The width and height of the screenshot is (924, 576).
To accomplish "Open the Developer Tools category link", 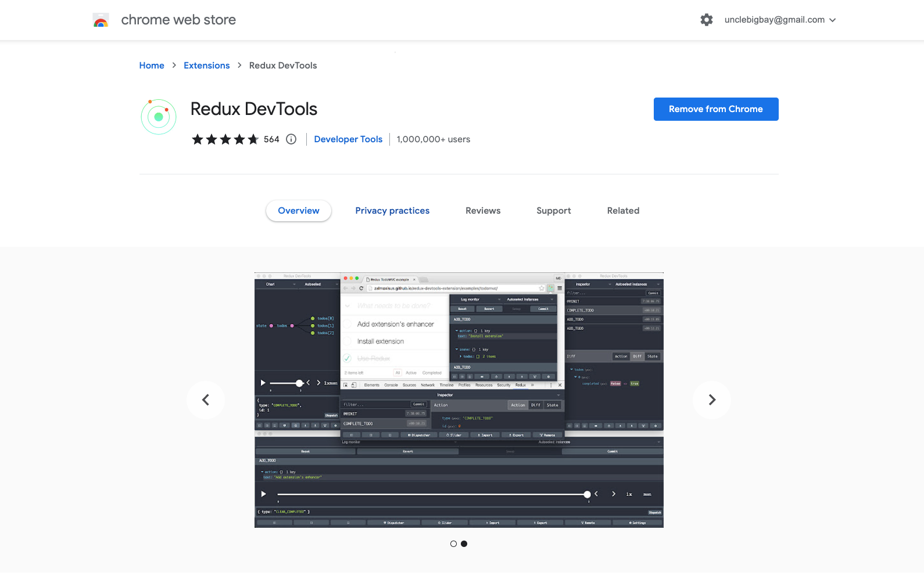I will tap(348, 139).
